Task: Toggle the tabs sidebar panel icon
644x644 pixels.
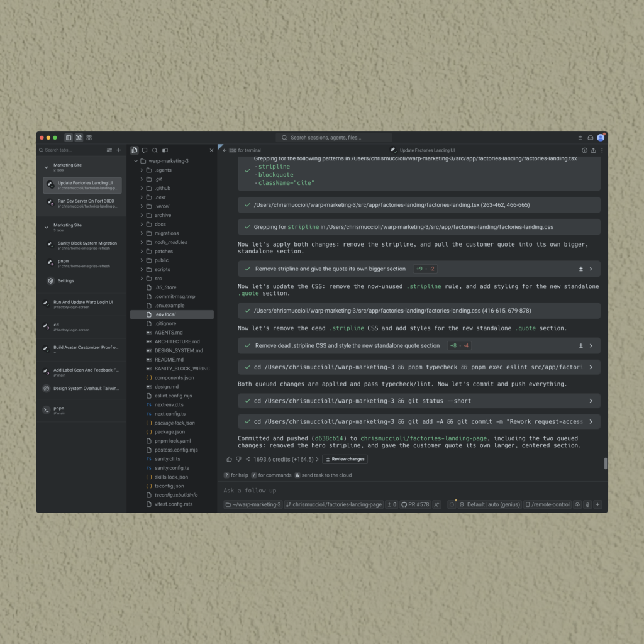Action: (x=69, y=138)
